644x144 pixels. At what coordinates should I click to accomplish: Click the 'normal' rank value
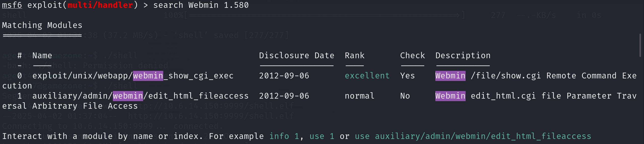pos(360,96)
